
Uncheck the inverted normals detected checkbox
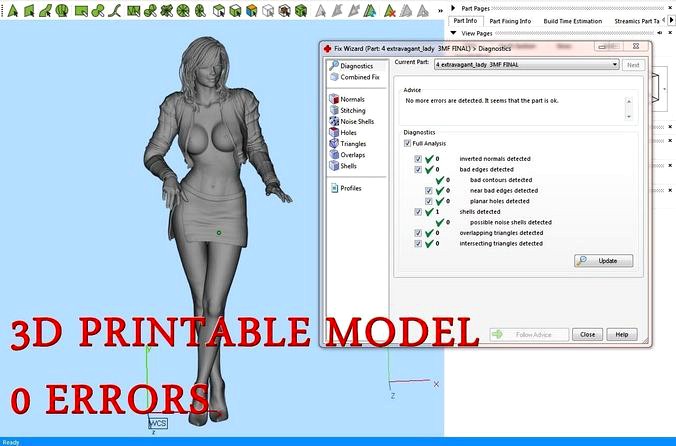click(x=418, y=158)
